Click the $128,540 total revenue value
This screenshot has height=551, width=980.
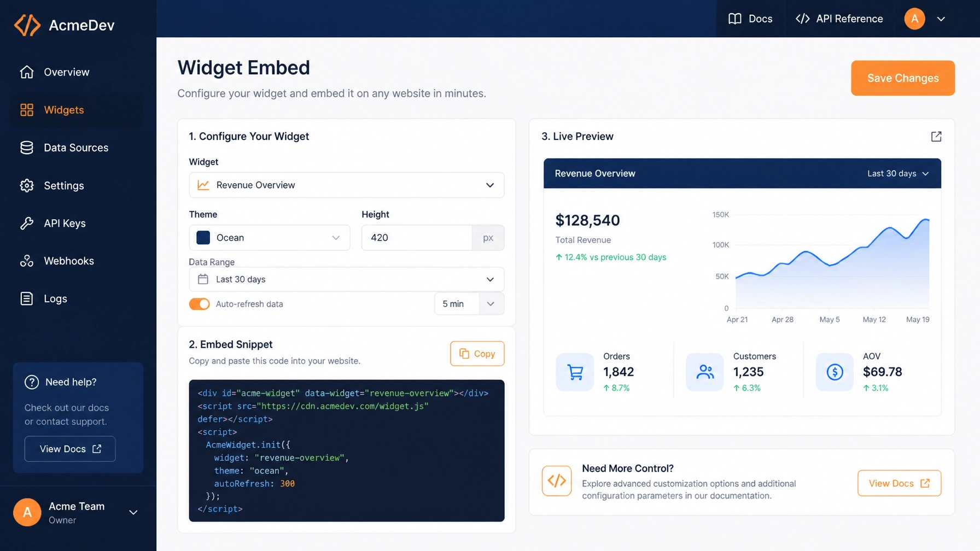[x=587, y=220]
